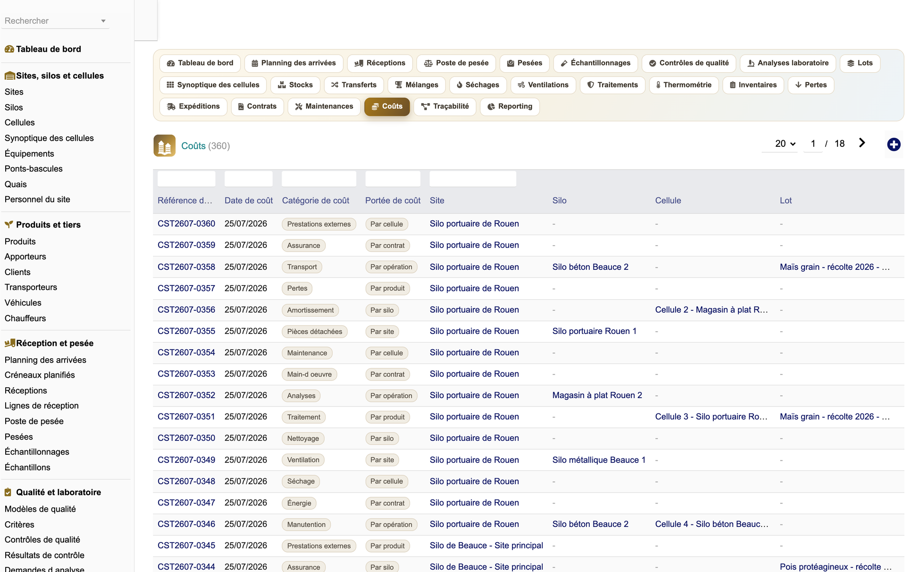Go to next page arrow
This screenshot has width=924, height=572.
tap(862, 143)
